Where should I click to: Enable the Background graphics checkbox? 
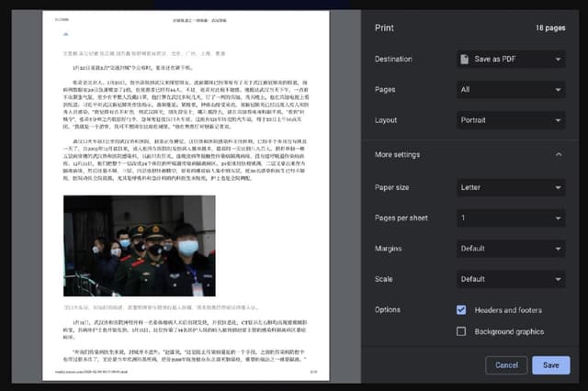[461, 331]
